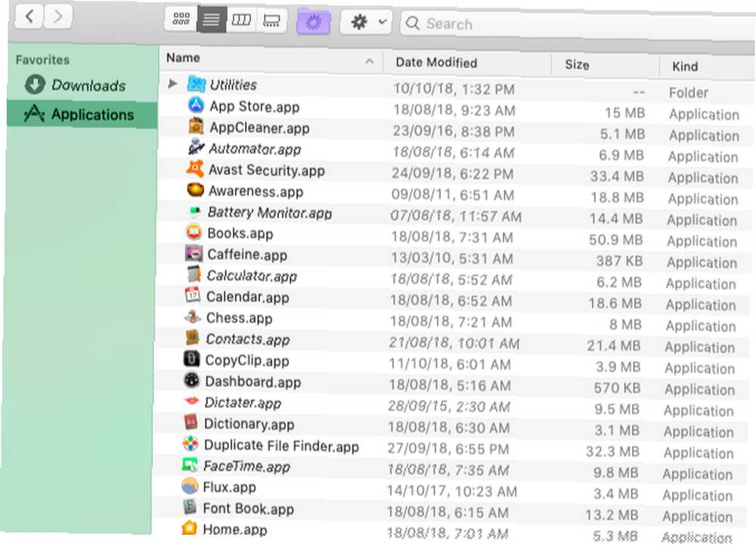Click the file name Chess.app

[x=239, y=318]
